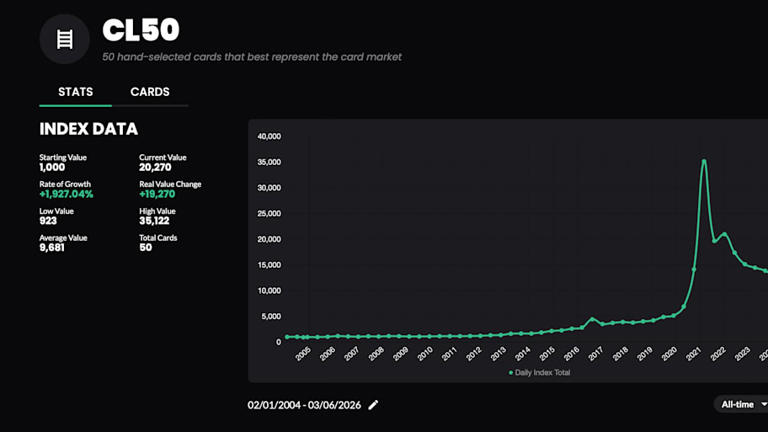The width and height of the screenshot is (768, 432).
Task: Click the Starting Value 1,000 stat
Action: coord(53,168)
